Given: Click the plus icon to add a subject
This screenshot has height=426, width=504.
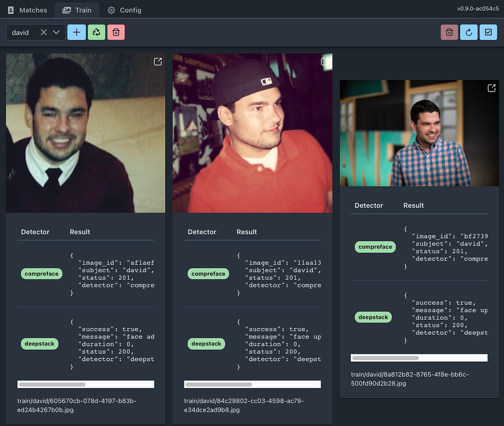Looking at the screenshot, I should pyautogui.click(x=76, y=32).
